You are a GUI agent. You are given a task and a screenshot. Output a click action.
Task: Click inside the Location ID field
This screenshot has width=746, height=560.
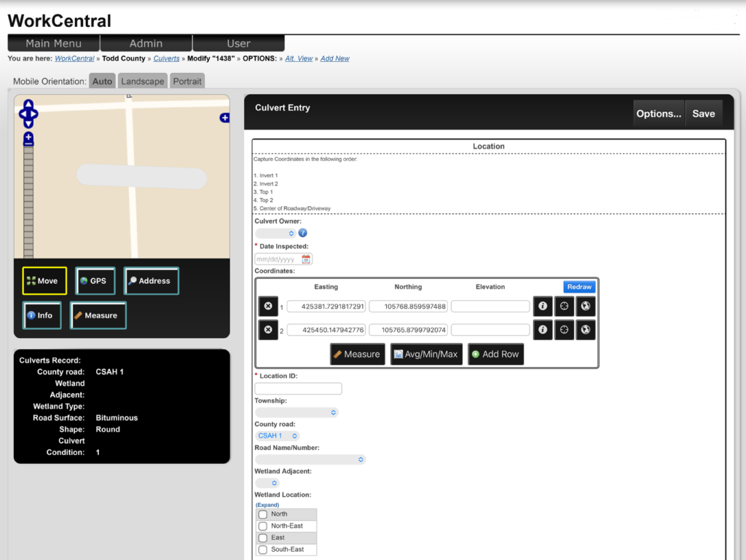(297, 388)
